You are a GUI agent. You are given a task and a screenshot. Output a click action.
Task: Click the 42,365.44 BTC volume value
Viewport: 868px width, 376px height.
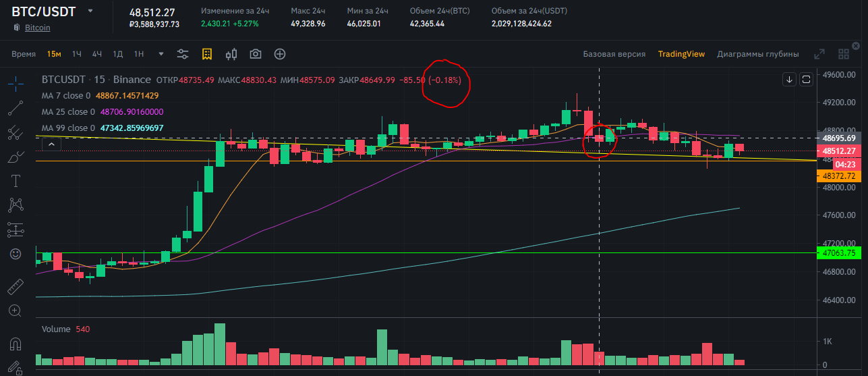(x=427, y=24)
